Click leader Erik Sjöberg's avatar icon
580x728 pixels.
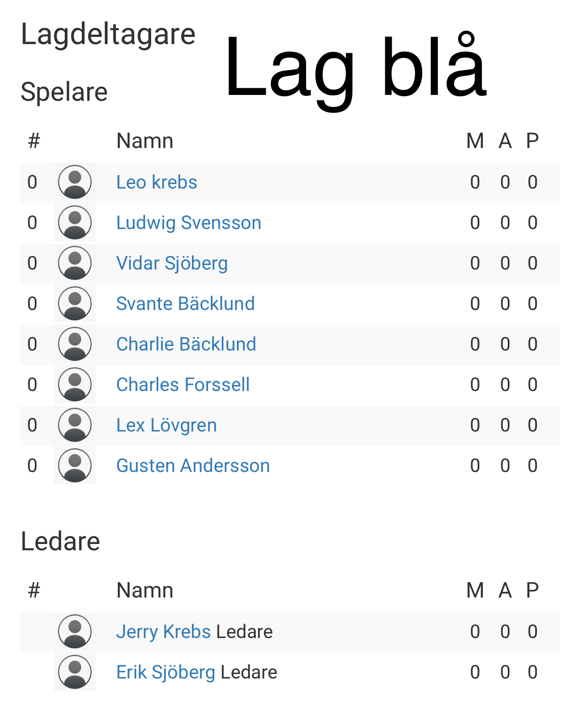coord(75,672)
